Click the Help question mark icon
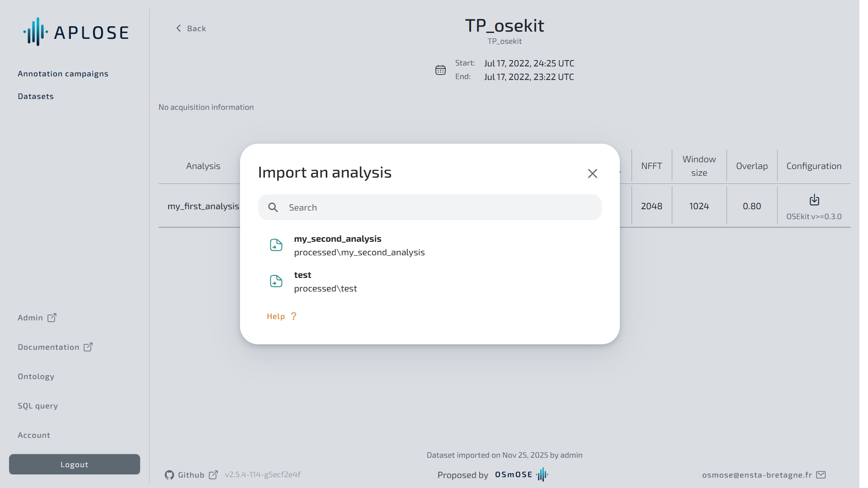This screenshot has width=868, height=488. pyautogui.click(x=294, y=316)
